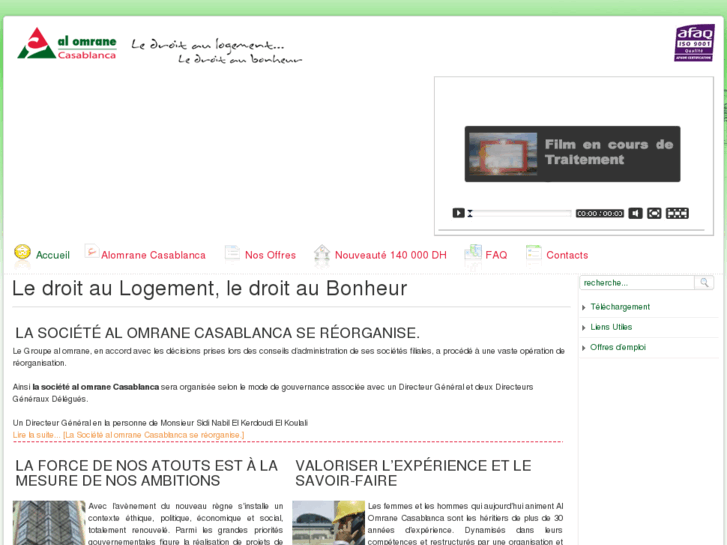The image size is (727, 545).
Task: Click the video time counter 00:00 / 00:00
Action: point(599,213)
